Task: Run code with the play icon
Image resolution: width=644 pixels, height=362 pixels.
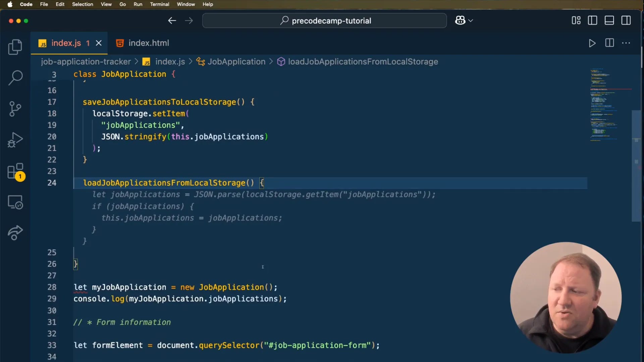Action: pos(592,43)
